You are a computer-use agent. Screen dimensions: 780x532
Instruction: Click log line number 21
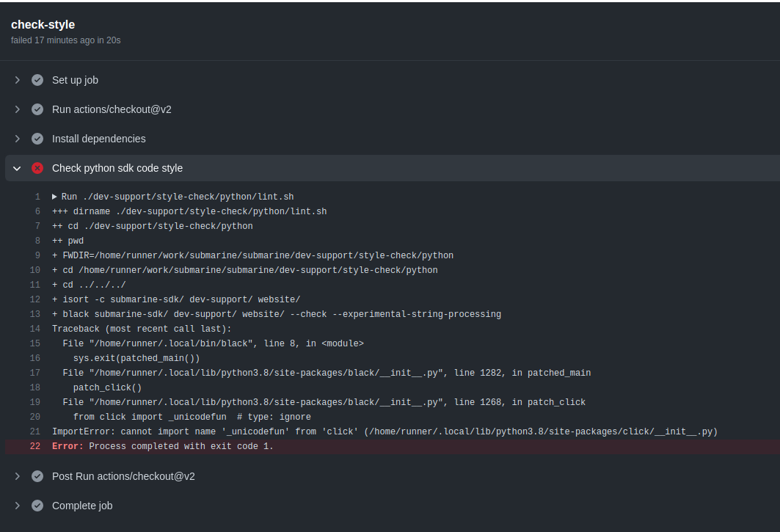click(34, 432)
